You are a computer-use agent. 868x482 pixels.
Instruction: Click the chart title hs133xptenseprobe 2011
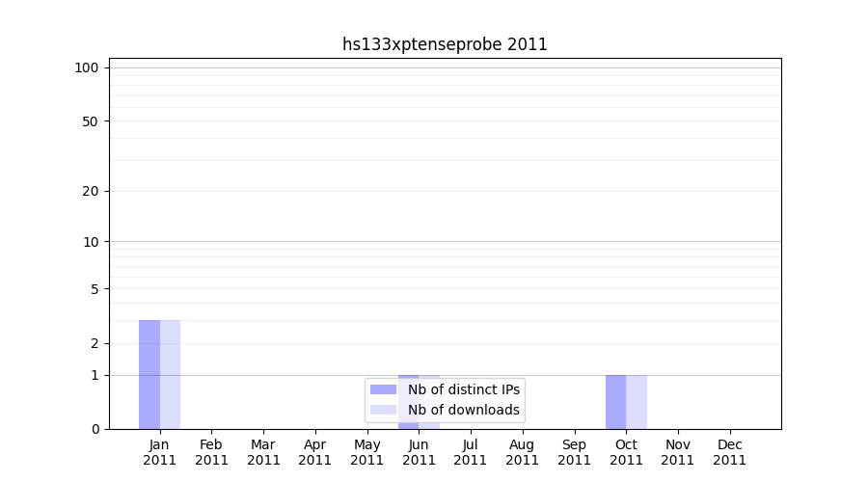pyautogui.click(x=445, y=44)
